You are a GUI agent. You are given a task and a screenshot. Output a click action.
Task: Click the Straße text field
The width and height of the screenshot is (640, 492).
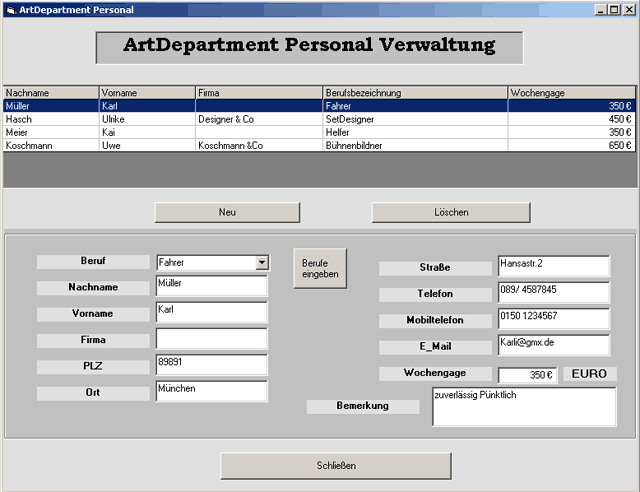tap(553, 266)
